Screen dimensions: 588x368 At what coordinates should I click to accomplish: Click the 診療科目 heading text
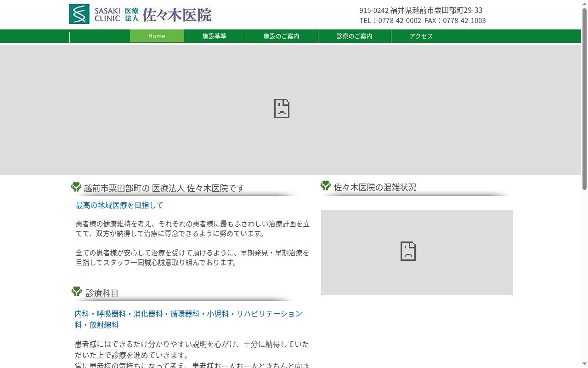[102, 293]
